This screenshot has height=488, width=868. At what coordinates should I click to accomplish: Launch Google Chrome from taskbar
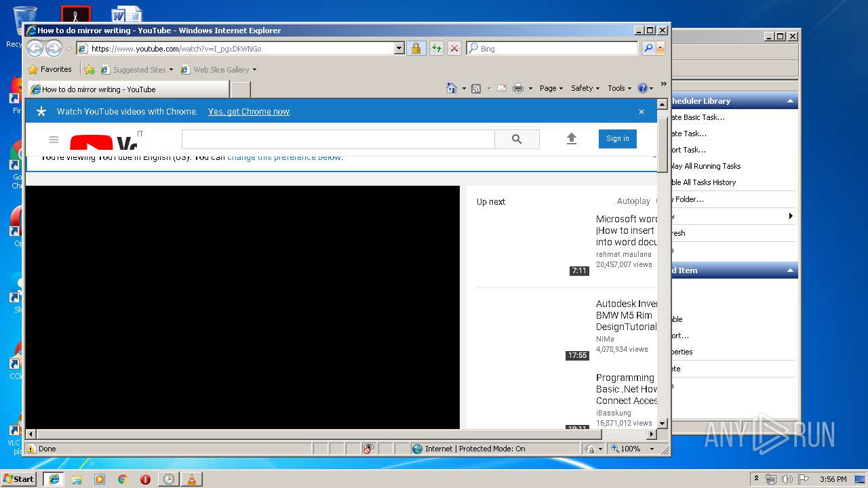(122, 479)
